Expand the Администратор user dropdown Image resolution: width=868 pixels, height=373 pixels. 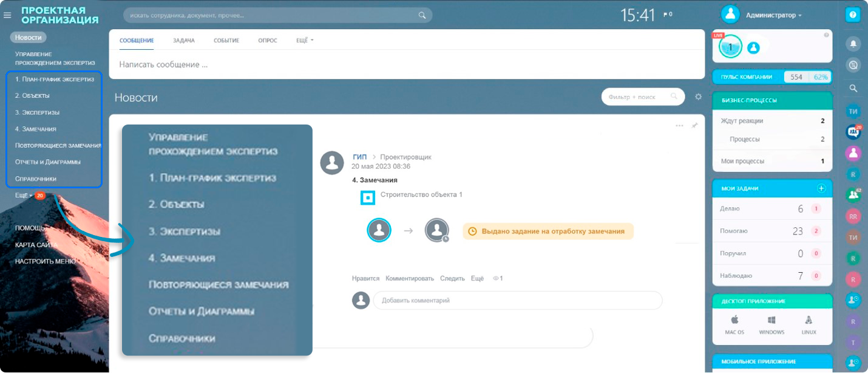[x=774, y=15]
